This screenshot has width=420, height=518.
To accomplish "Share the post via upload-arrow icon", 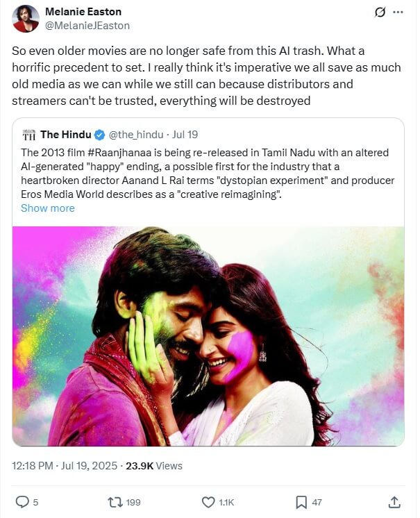I will point(394,501).
